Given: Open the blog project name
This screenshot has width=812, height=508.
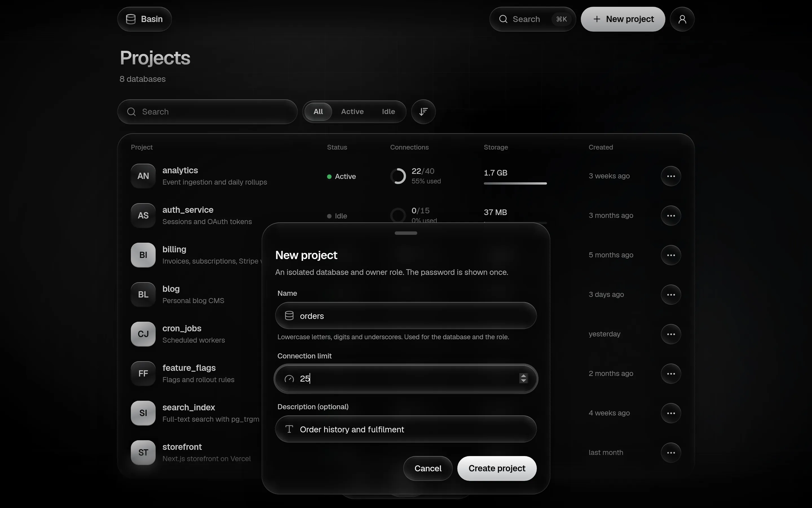Looking at the screenshot, I should tap(171, 289).
